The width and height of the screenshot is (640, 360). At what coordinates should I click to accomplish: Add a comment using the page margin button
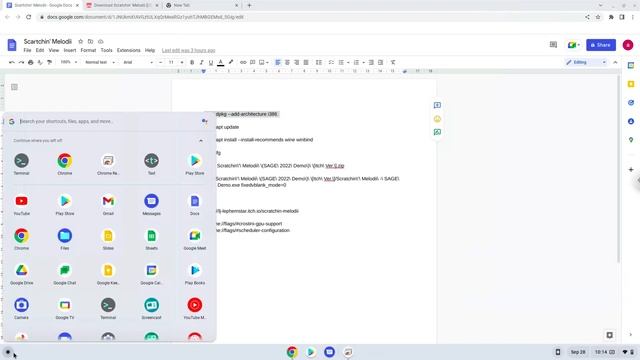tap(437, 105)
